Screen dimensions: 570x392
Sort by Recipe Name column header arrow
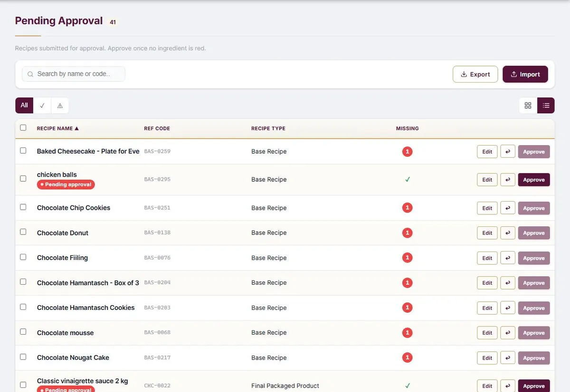[x=76, y=128]
